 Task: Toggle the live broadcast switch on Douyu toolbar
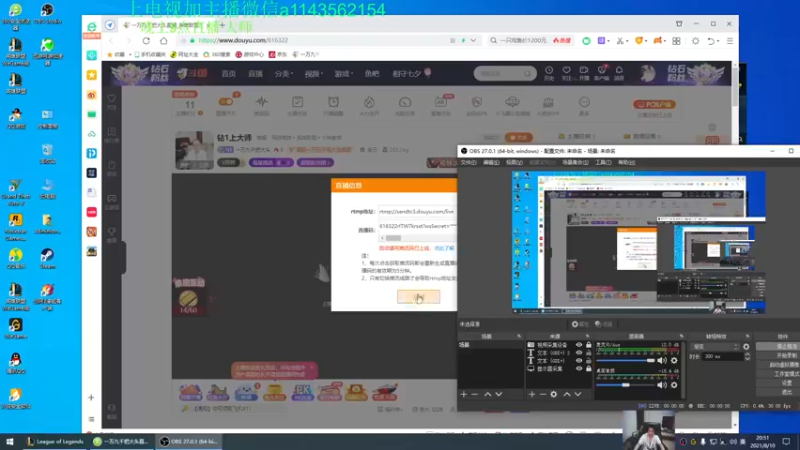tap(226, 102)
